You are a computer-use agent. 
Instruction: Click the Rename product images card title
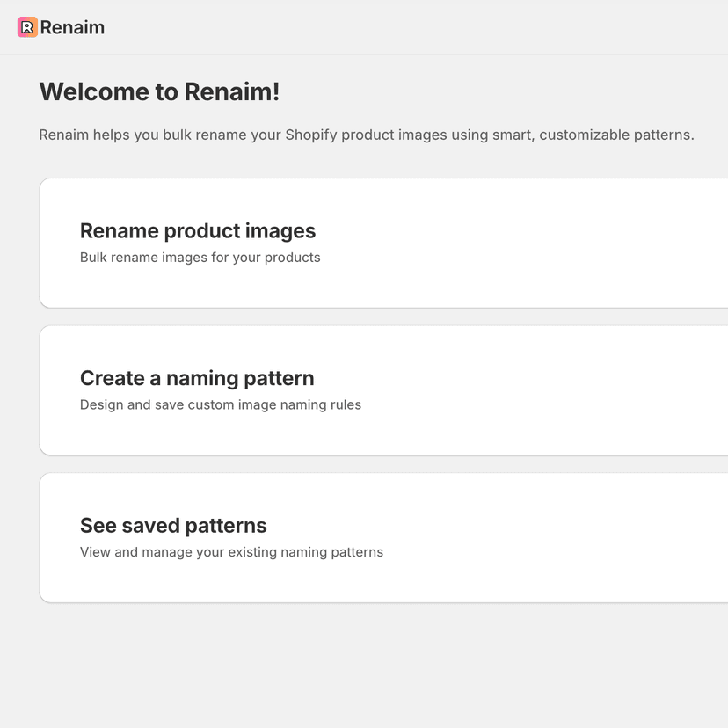coord(198,230)
